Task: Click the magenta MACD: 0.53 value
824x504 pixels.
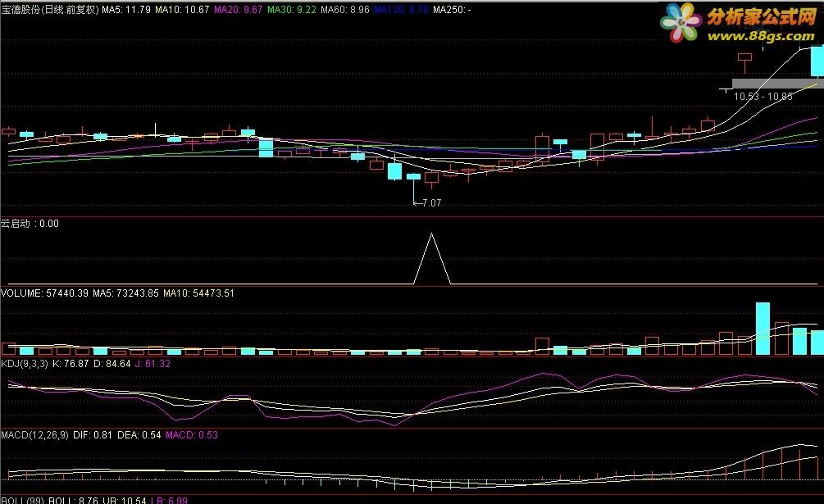Action: [192, 435]
